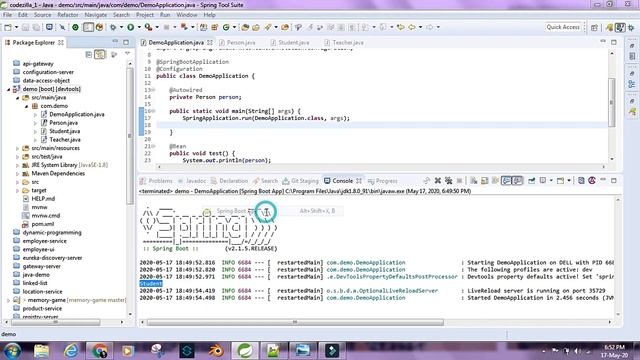Click the Clear Console icon
Image resolution: width=640 pixels, height=360 pixels.
pos(473,180)
